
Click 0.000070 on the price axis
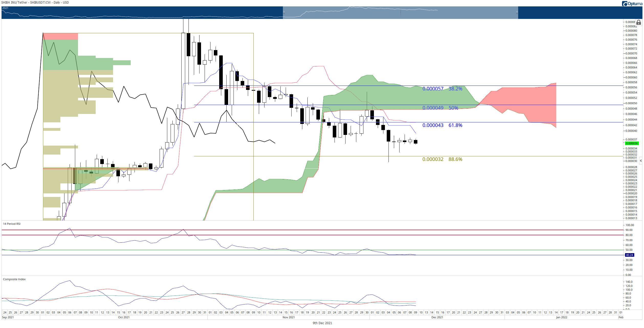click(631, 53)
